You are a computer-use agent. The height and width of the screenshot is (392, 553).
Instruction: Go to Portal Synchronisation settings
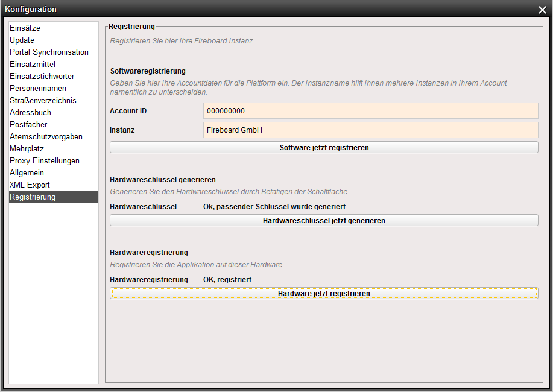[49, 52]
